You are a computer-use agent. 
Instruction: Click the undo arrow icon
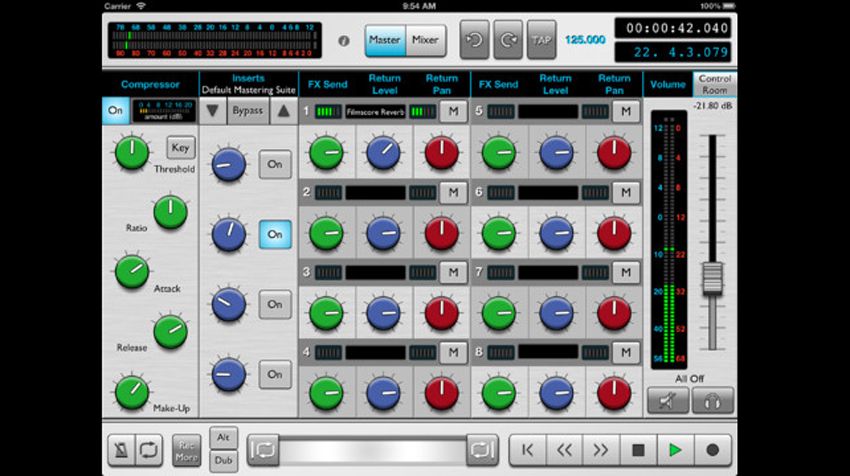(474, 40)
